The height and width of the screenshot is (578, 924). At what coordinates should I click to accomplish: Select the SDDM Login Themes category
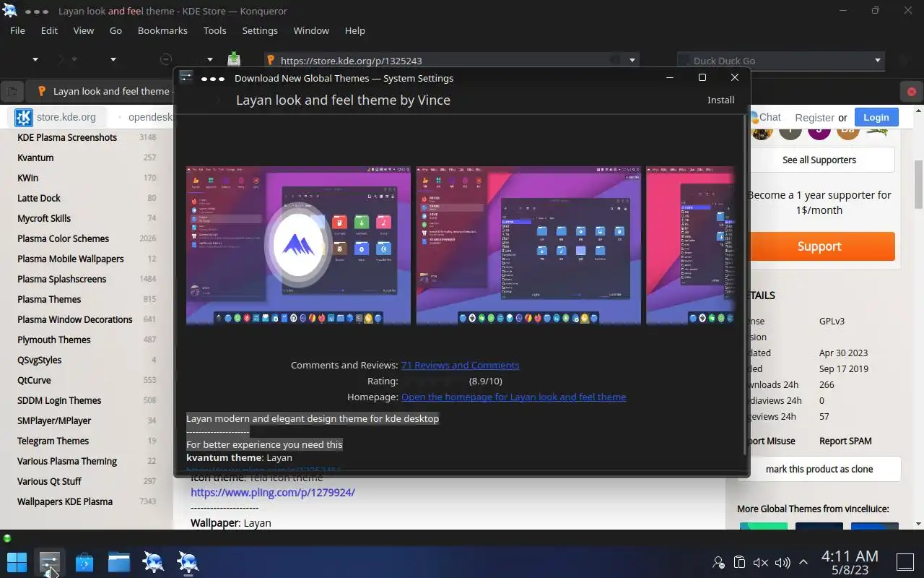coord(59,400)
